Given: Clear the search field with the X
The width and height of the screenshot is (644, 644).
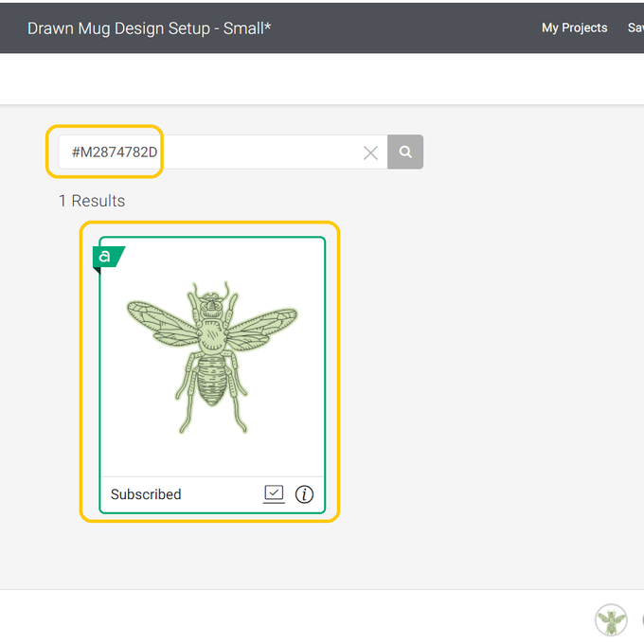Looking at the screenshot, I should pyautogui.click(x=370, y=152).
